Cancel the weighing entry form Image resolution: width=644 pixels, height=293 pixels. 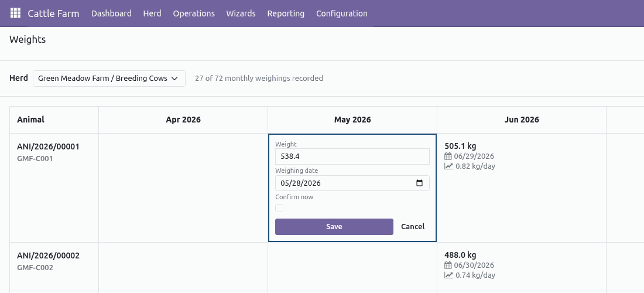point(413,227)
